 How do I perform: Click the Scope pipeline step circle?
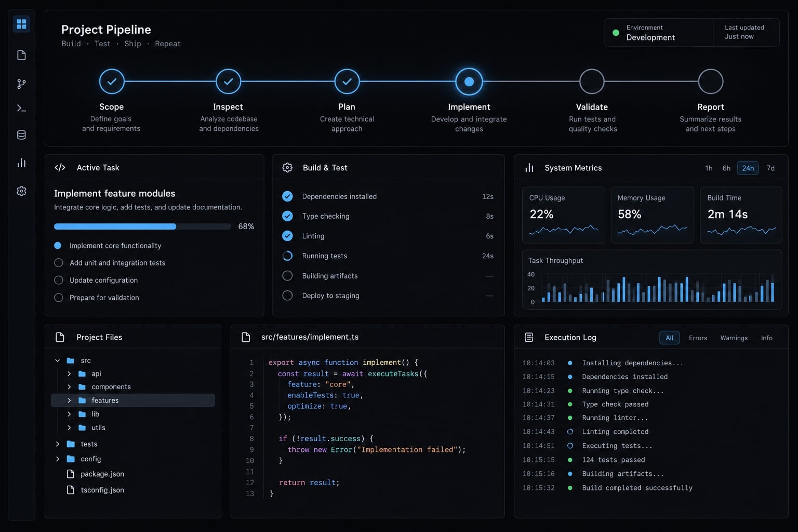[112, 82]
